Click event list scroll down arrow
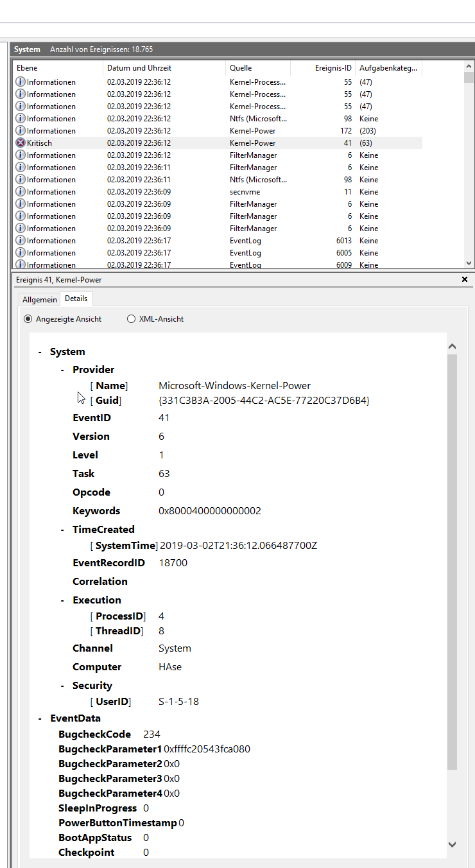This screenshot has height=868, width=475. click(469, 263)
